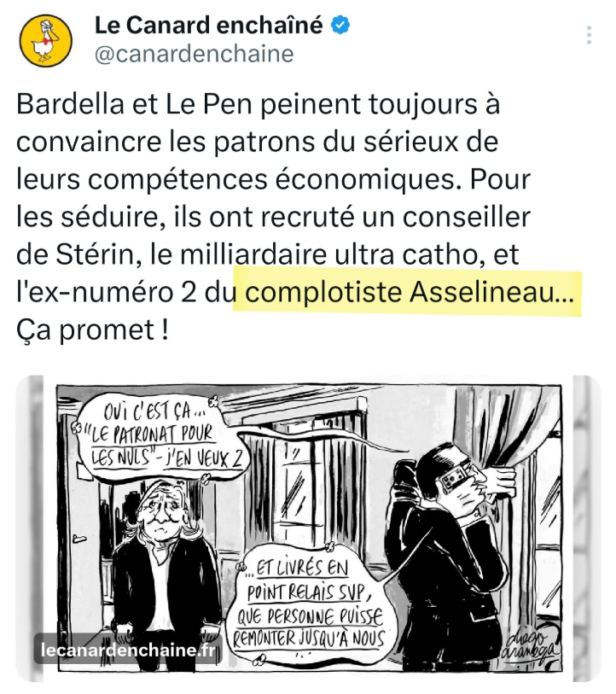The height and width of the screenshot is (694, 616).
Task: Show the next image at right edge
Action: click(587, 528)
